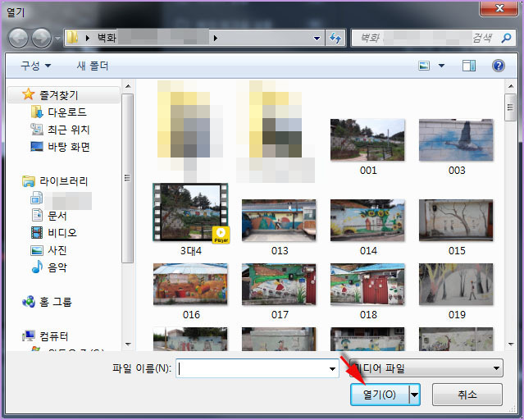Open Help with the question mark icon
524x420 pixels.
498,66
